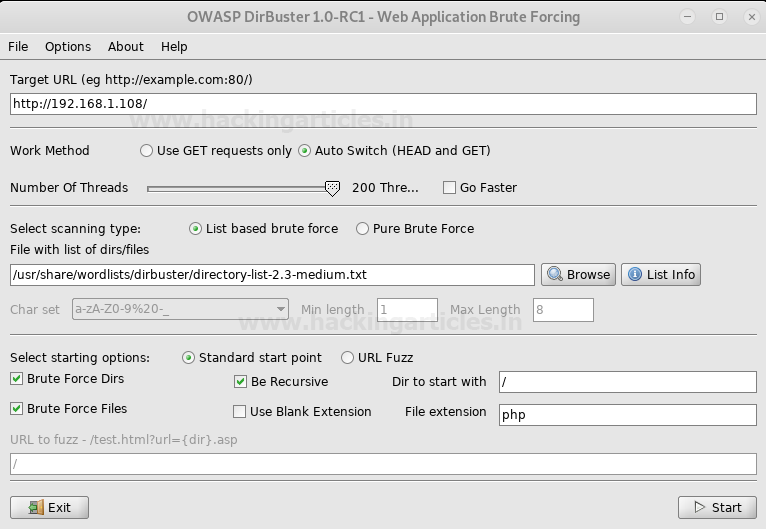Maximize the DirBuster window
766x529 pixels.
[x=719, y=17]
